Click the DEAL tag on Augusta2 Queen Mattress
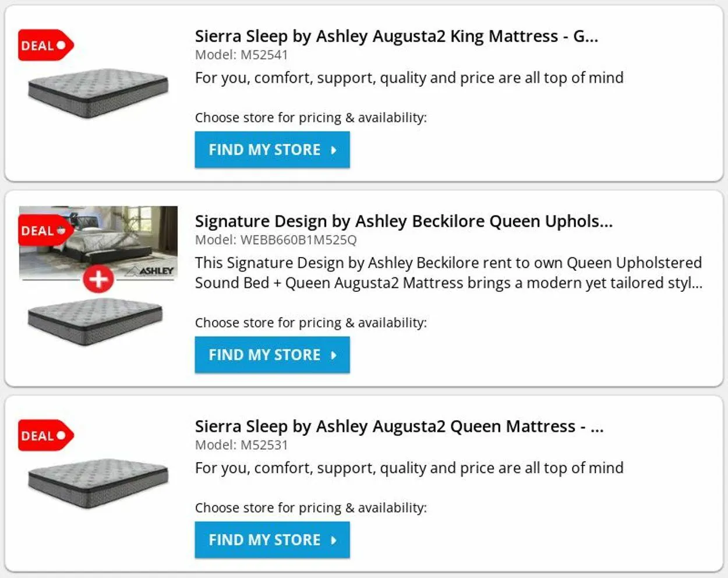The height and width of the screenshot is (578, 728). [44, 435]
